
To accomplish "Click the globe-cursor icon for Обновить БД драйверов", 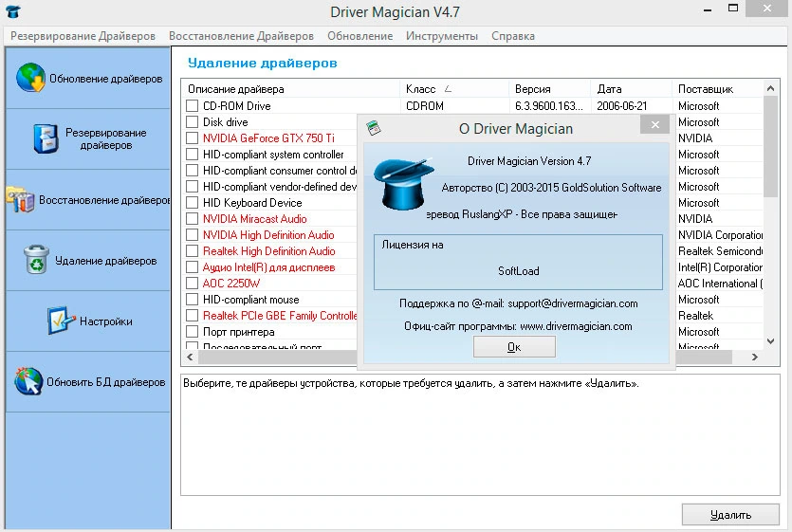I will [x=28, y=381].
